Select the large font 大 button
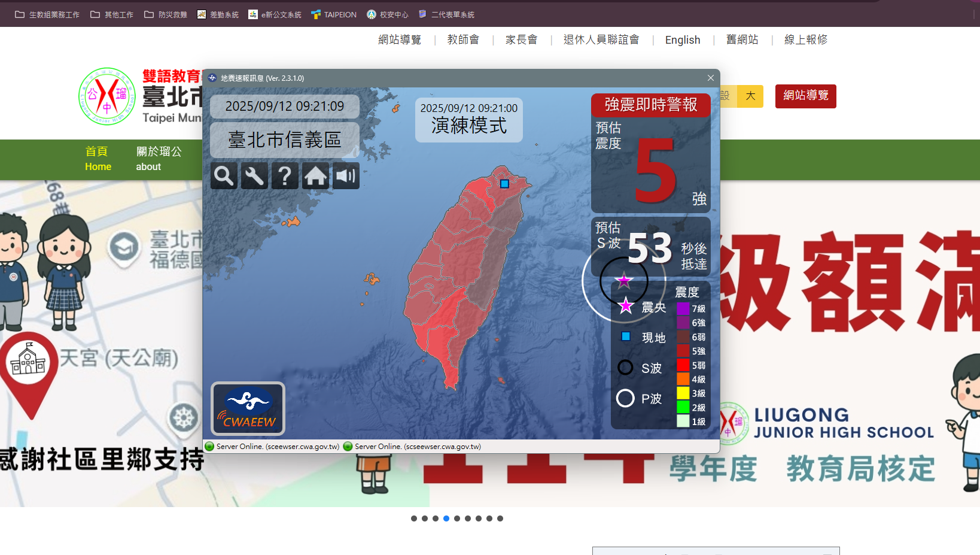 pyautogui.click(x=750, y=96)
